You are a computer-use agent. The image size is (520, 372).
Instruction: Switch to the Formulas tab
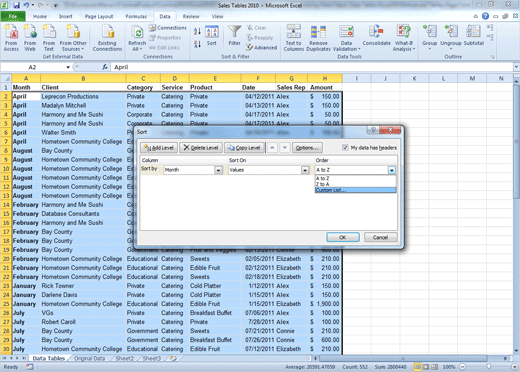click(x=136, y=16)
